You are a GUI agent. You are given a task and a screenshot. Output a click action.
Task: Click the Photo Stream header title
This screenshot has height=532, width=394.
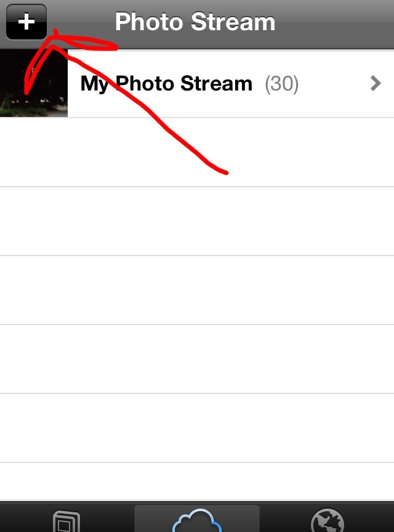(x=195, y=22)
